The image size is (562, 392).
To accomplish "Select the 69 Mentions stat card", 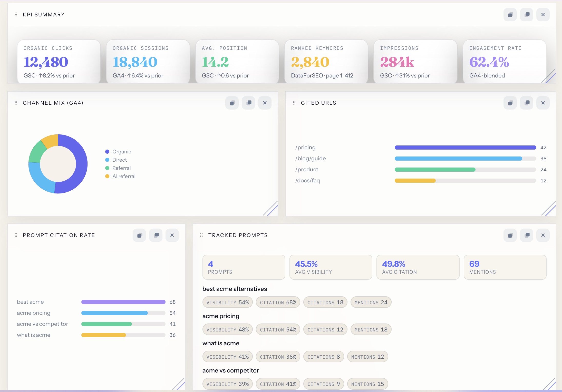I will [x=505, y=267].
